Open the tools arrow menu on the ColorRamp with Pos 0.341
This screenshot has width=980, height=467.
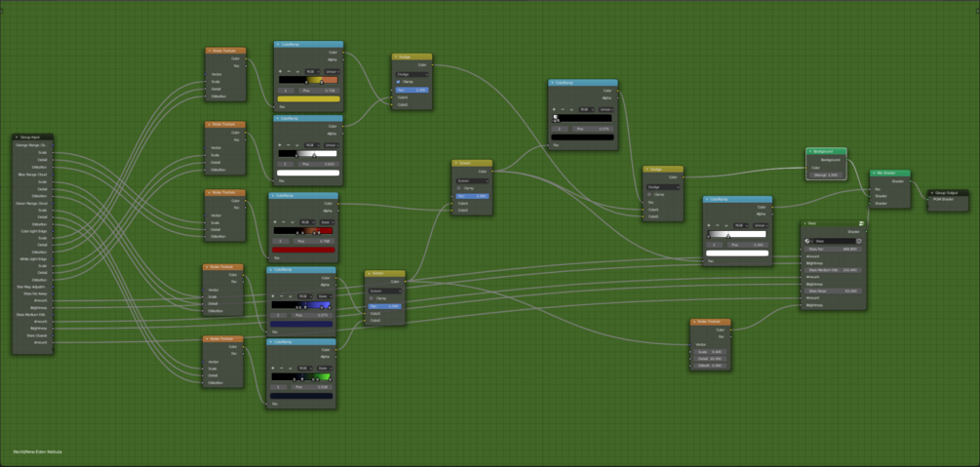point(726,225)
